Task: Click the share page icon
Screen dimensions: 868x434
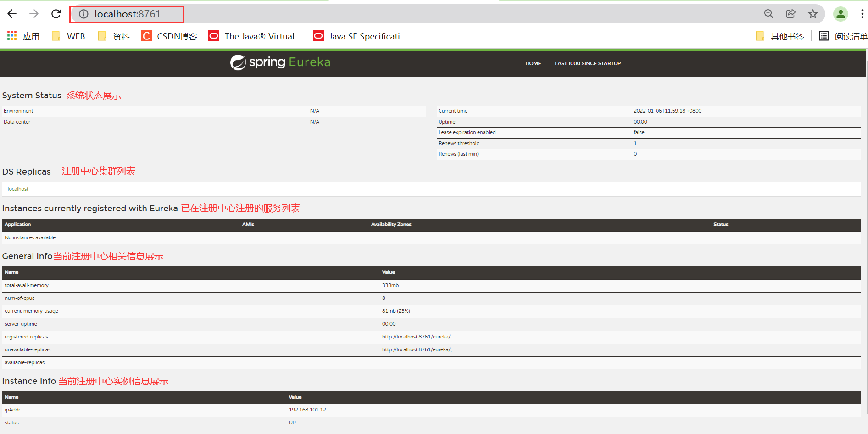Action: click(x=791, y=14)
